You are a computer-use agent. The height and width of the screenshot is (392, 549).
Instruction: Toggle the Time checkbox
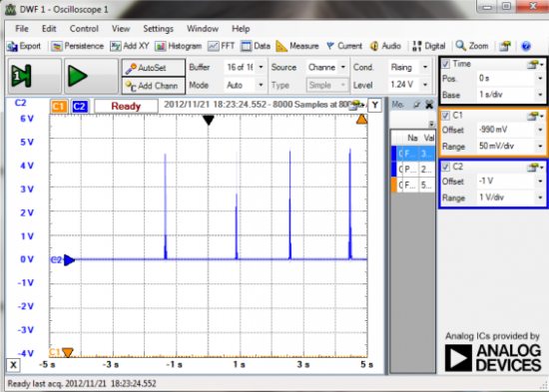coord(446,64)
